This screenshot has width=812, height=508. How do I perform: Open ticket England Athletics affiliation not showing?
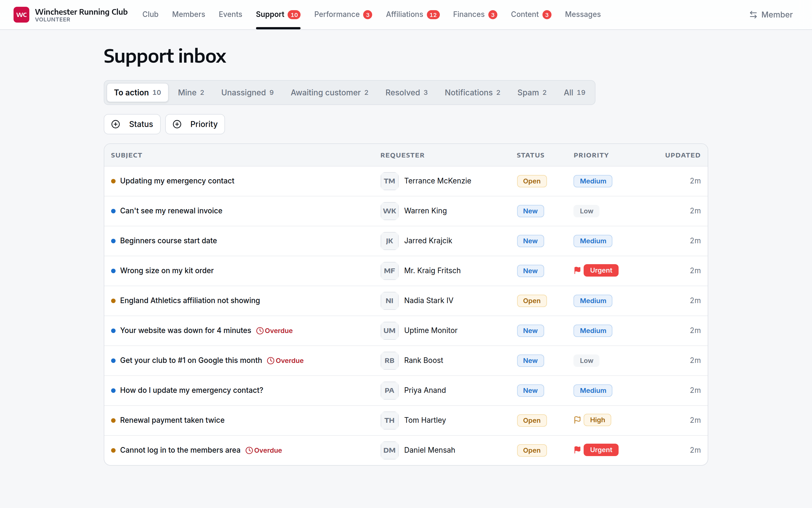[190, 300]
